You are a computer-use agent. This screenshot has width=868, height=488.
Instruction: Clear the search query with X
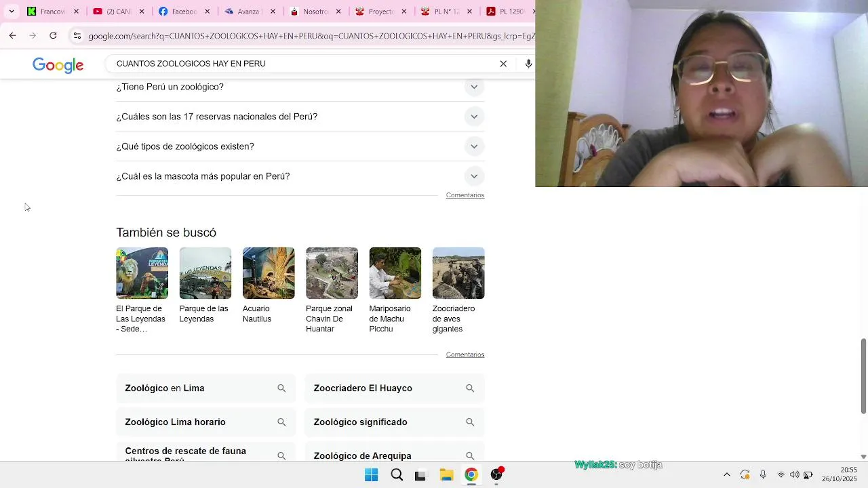coord(503,64)
